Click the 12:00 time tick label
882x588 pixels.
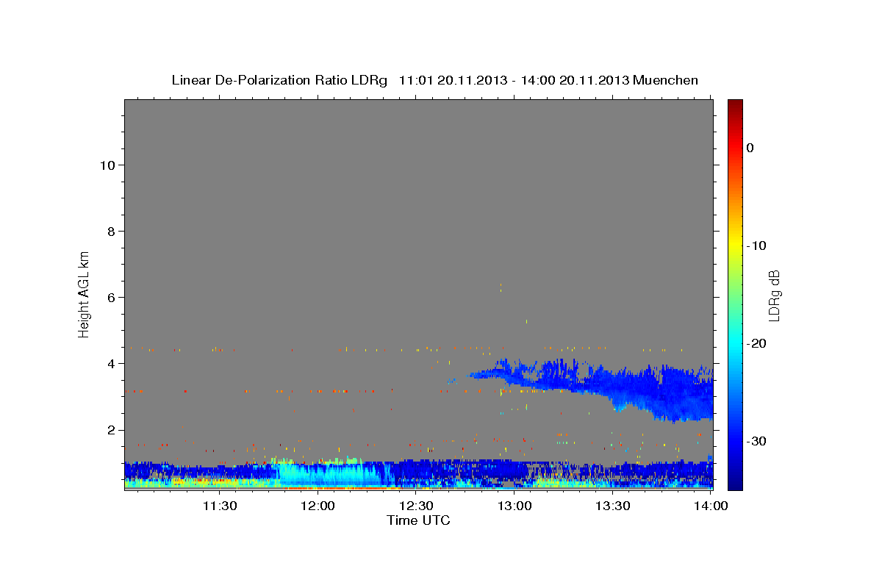(318, 506)
